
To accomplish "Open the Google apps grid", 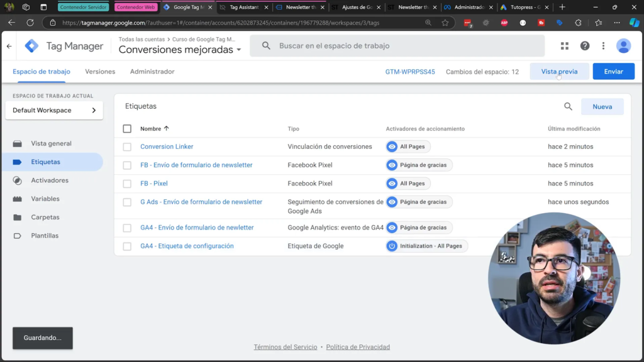I will (x=565, y=46).
